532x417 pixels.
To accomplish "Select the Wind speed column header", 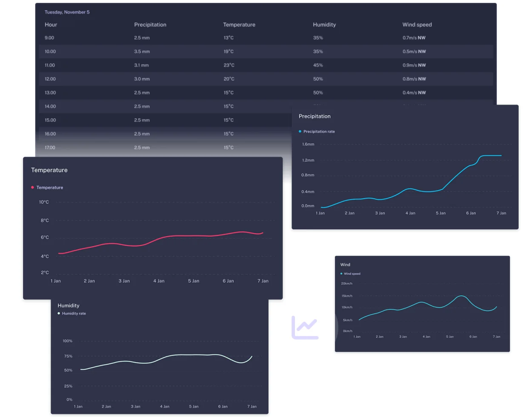I will click(x=417, y=25).
